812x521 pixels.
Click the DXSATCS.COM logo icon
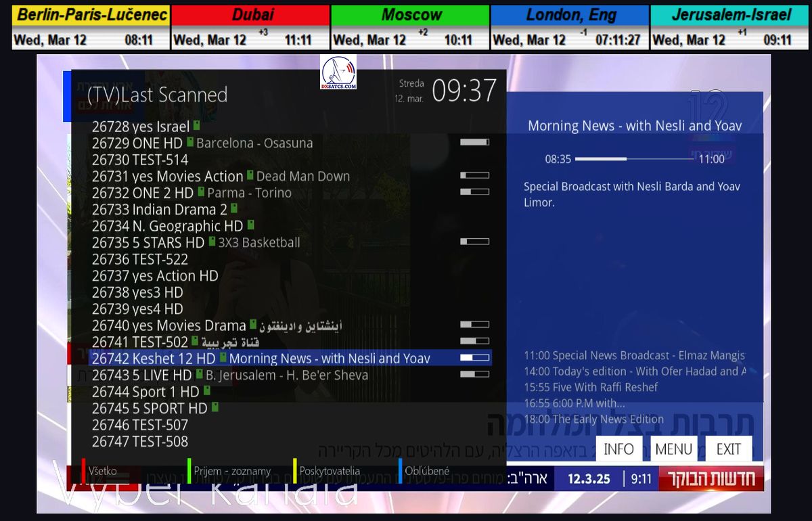click(x=338, y=72)
